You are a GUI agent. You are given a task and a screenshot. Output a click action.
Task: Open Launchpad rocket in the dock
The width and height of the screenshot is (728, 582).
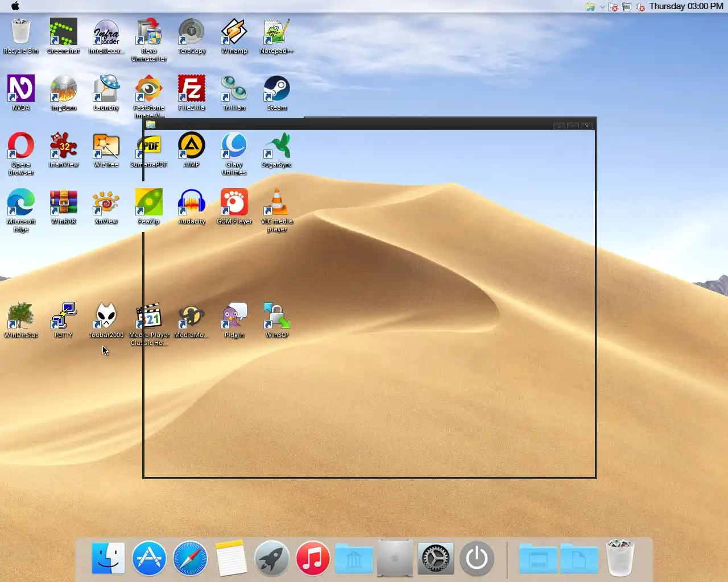[272, 558]
